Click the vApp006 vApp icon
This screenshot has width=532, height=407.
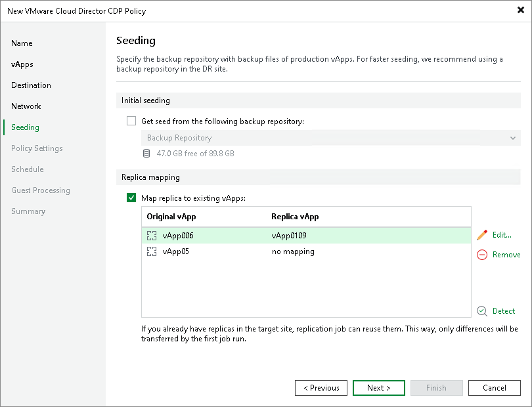(152, 236)
